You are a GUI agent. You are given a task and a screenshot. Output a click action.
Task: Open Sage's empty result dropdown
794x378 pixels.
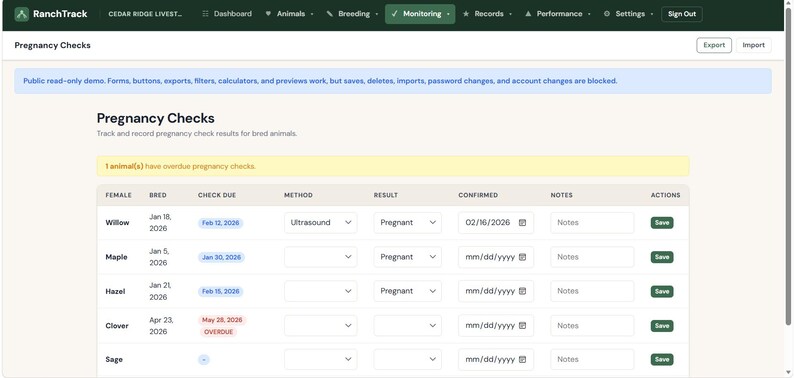(x=408, y=359)
